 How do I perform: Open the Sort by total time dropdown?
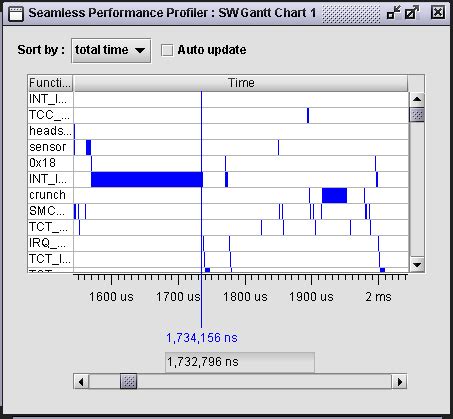click(111, 50)
